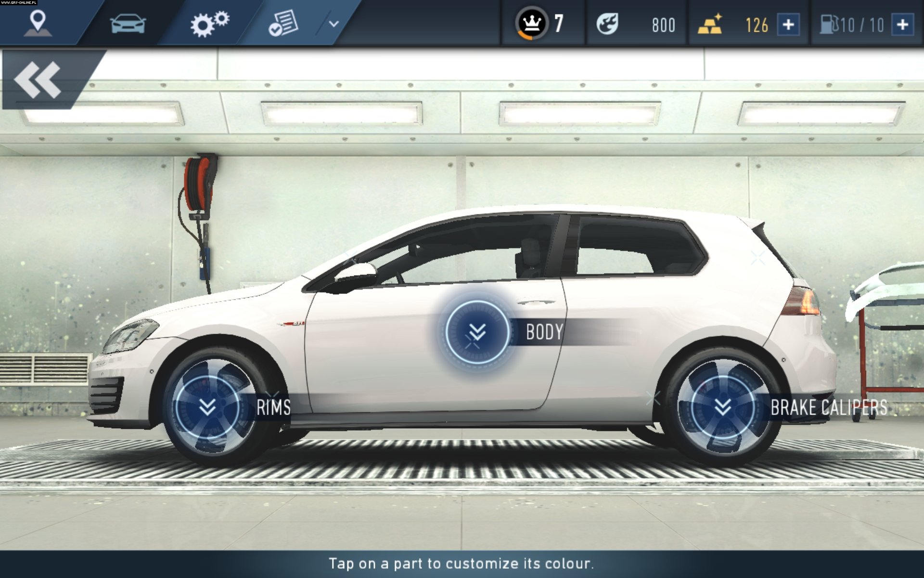924x578 pixels.
Task: Click the flame cash currency icon
Action: point(607,24)
